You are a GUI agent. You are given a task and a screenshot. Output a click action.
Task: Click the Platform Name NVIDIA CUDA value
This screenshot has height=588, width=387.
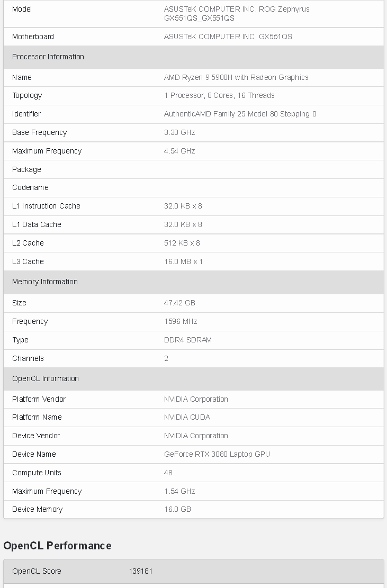click(x=187, y=418)
